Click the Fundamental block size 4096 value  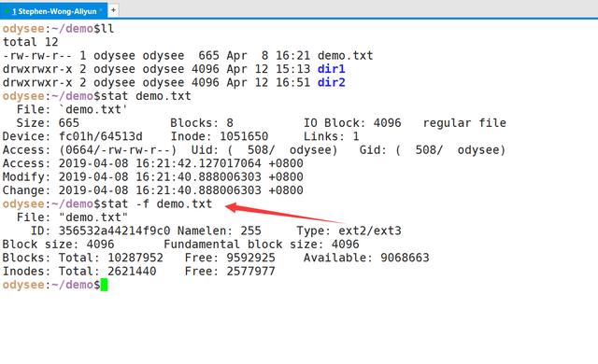point(345,245)
